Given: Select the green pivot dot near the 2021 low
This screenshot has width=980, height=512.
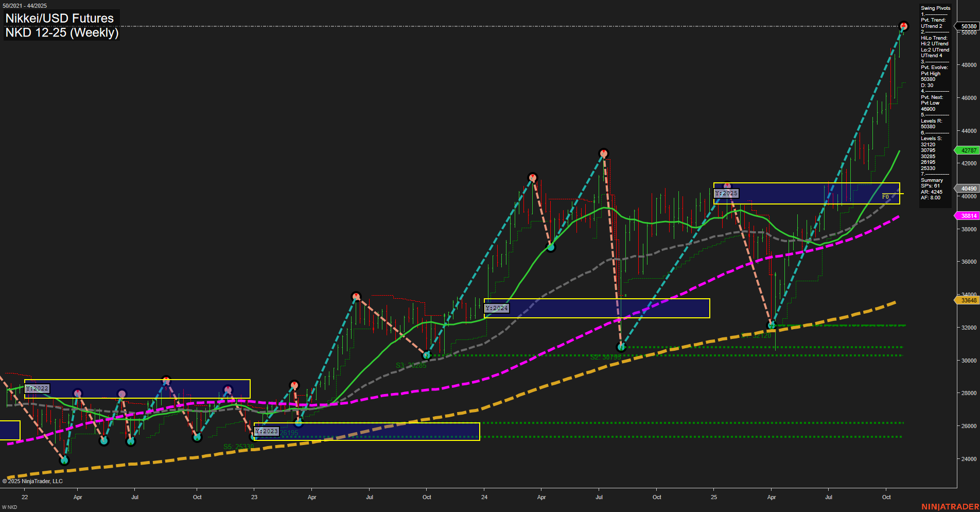Looking at the screenshot, I should click(65, 461).
